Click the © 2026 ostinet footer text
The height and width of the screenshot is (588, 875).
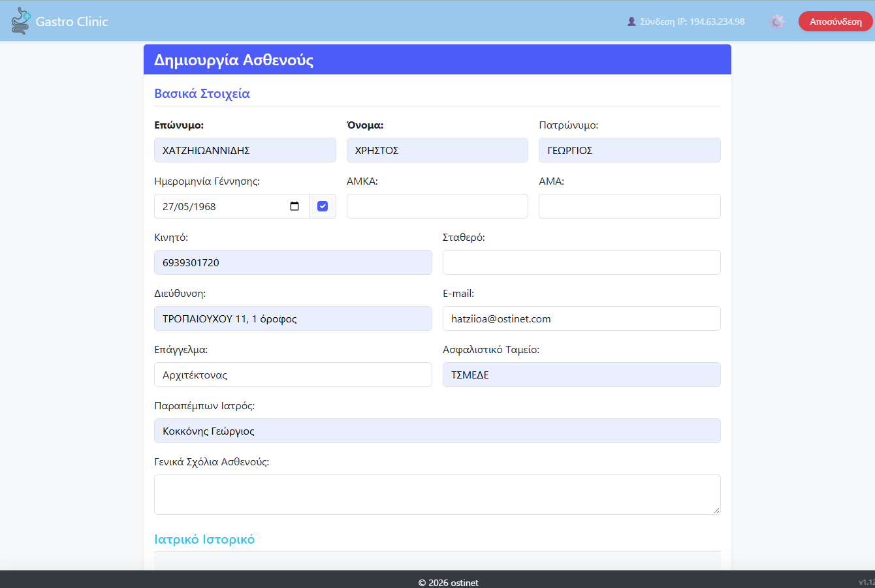coord(449,583)
